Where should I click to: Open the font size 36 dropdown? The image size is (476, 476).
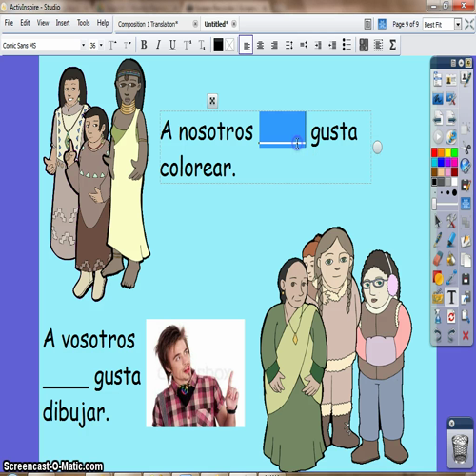pyautogui.click(x=101, y=45)
